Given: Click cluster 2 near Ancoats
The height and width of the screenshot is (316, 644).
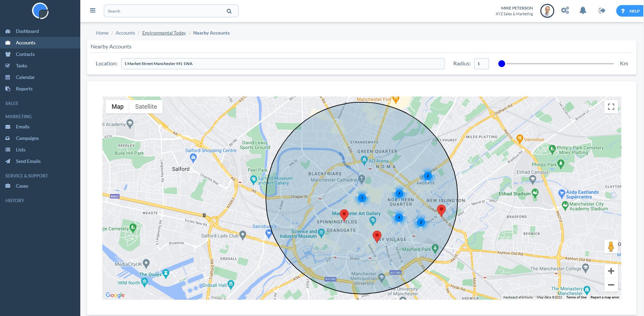Looking at the screenshot, I should coord(428,176).
